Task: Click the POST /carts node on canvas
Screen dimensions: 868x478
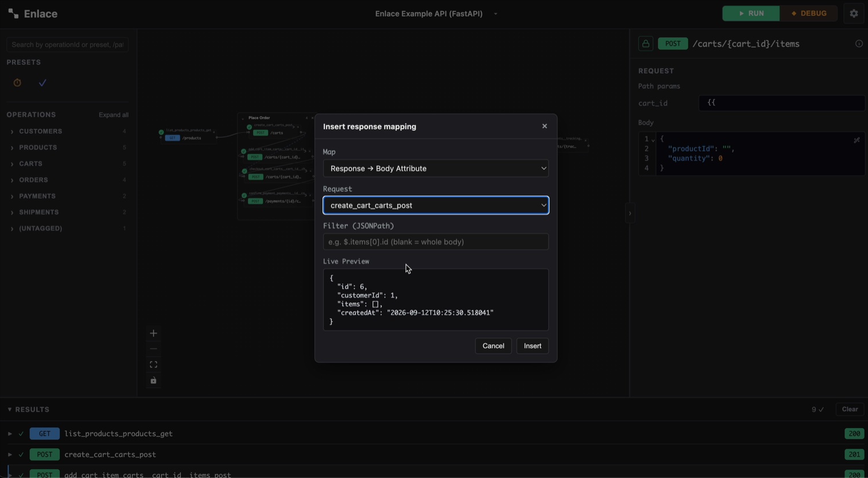Action: point(276,129)
